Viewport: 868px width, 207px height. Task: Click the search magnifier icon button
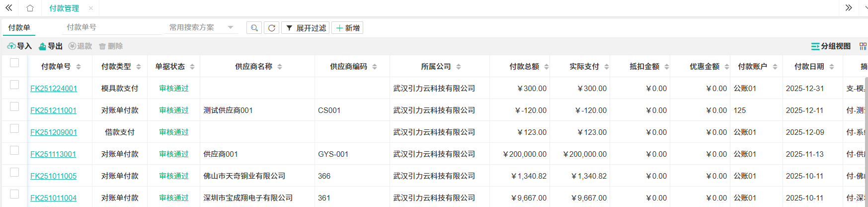[254, 28]
